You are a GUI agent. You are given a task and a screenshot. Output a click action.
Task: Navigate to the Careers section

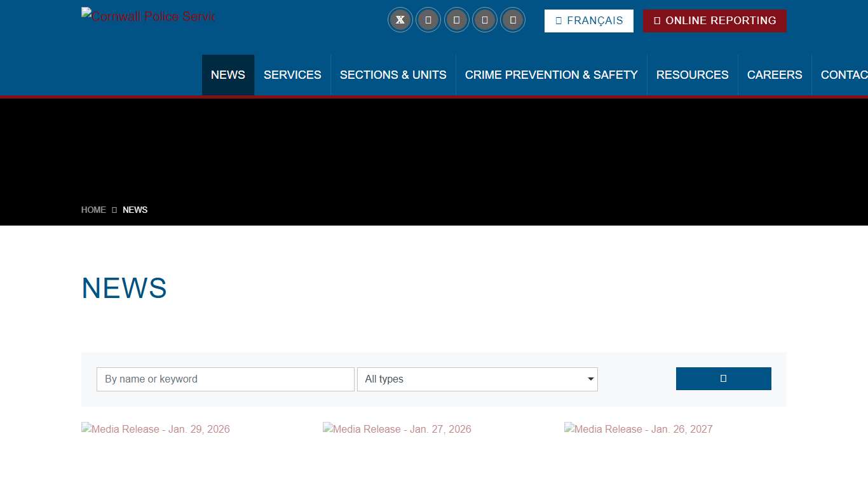[775, 75]
